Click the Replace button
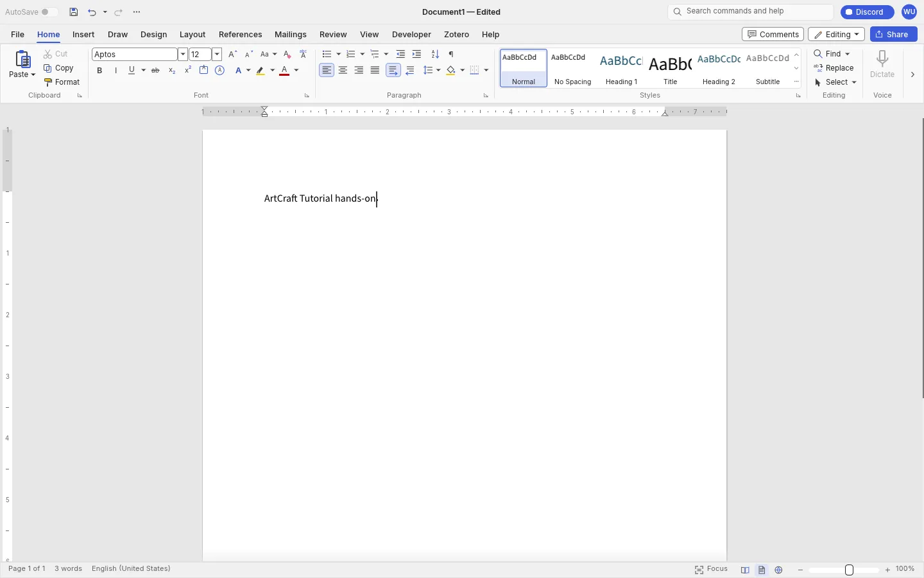This screenshot has width=924, height=578. point(834,68)
